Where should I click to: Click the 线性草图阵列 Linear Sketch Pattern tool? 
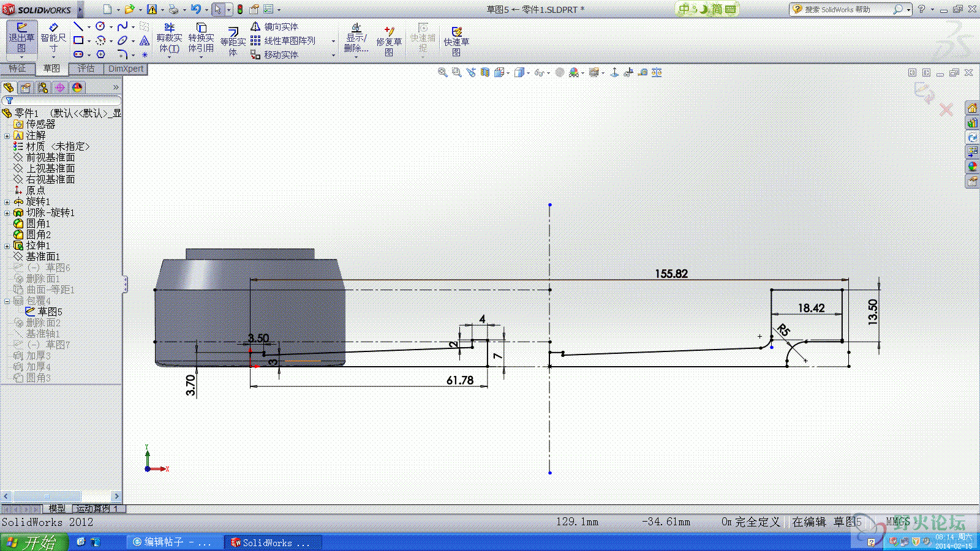[283, 40]
